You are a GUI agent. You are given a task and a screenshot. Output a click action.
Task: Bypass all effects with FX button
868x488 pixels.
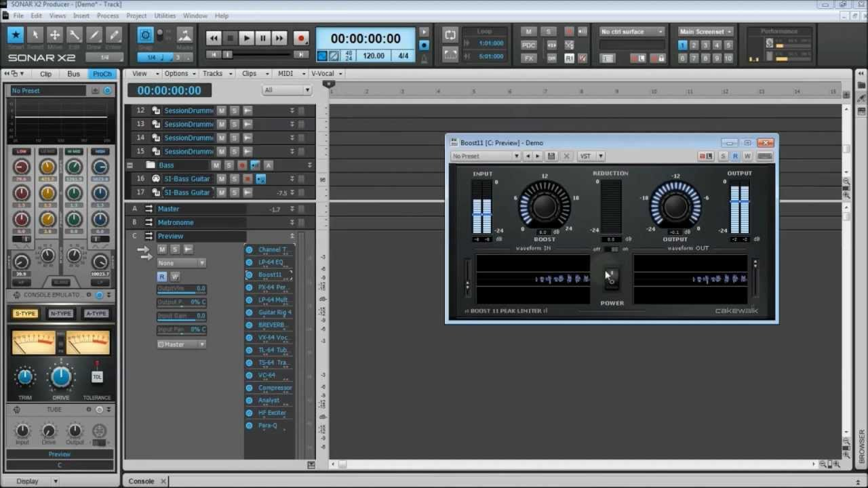(x=528, y=58)
